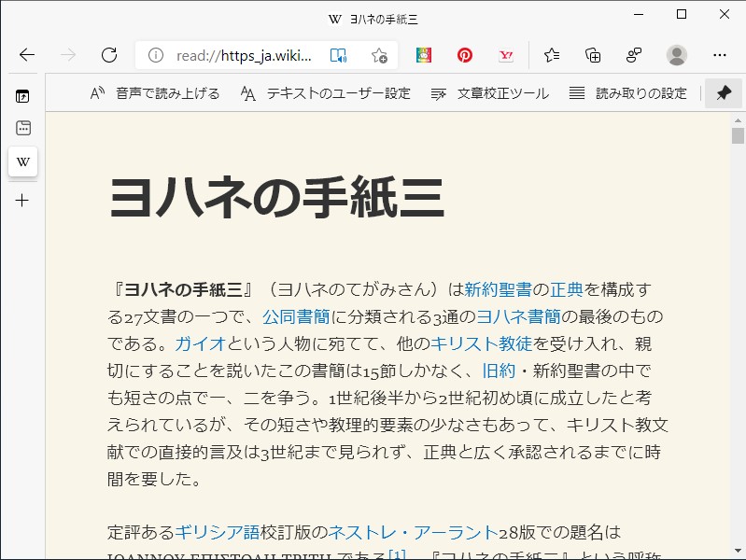Open the second sidebar tab icon
Viewport: 746px width, 560px height.
click(x=22, y=128)
